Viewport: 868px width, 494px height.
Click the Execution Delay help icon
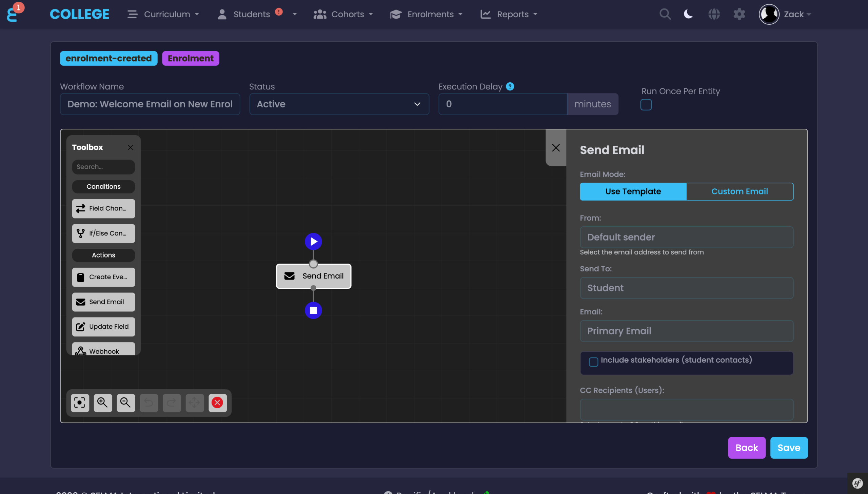point(510,86)
